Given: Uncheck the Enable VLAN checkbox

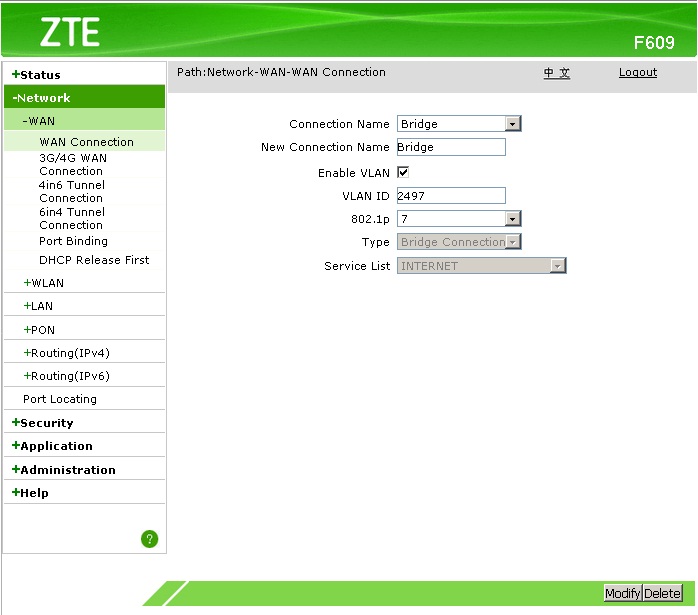Looking at the screenshot, I should click(403, 172).
